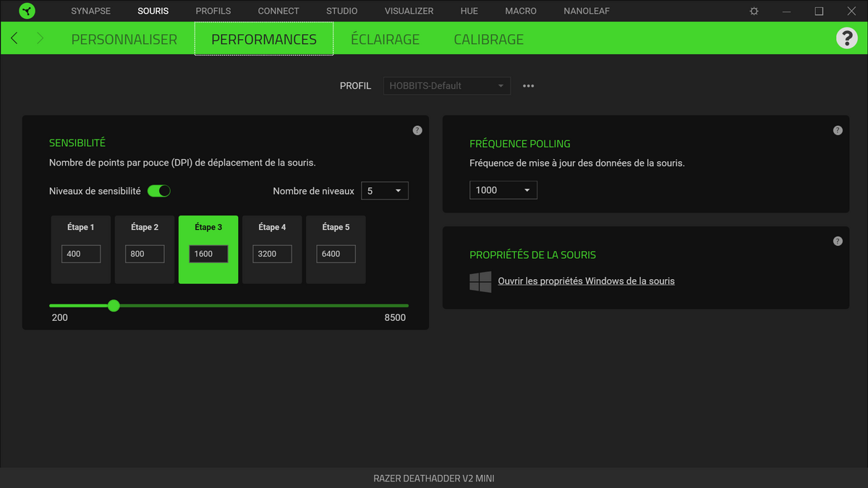The image size is (868, 488).
Task: Click the Étape 4 DPI field 3200
Action: (x=272, y=254)
